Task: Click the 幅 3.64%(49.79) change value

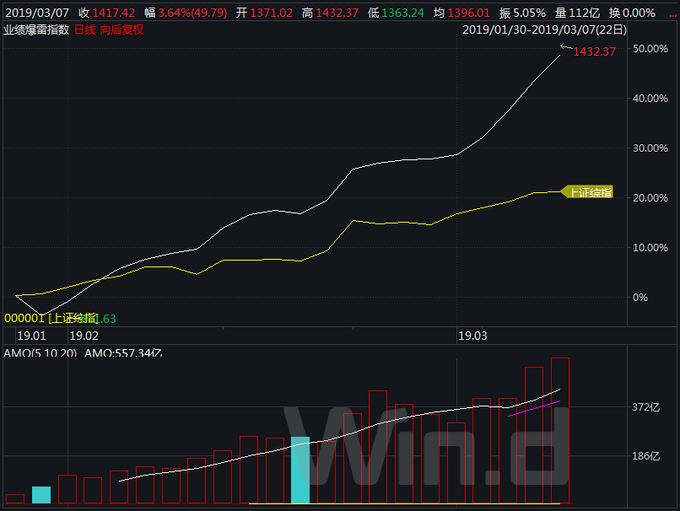Action: 184,12
